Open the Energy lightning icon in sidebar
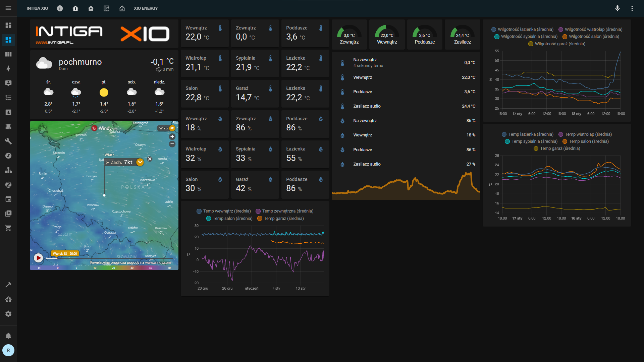The height and width of the screenshot is (362, 644). (x=8, y=69)
